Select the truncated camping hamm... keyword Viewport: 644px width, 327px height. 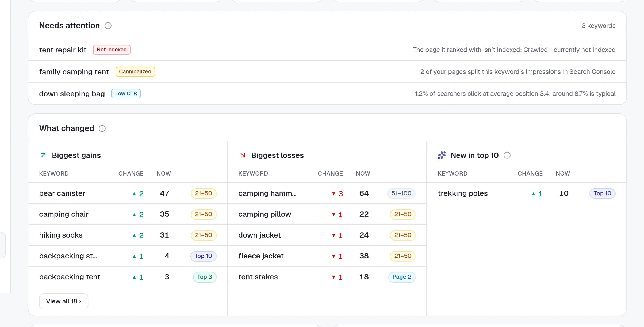tap(267, 193)
